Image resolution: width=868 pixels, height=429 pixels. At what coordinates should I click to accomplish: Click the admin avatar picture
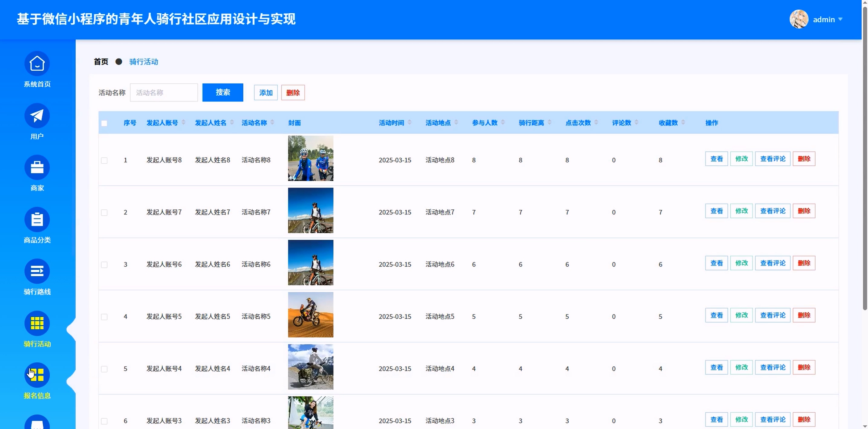(799, 19)
